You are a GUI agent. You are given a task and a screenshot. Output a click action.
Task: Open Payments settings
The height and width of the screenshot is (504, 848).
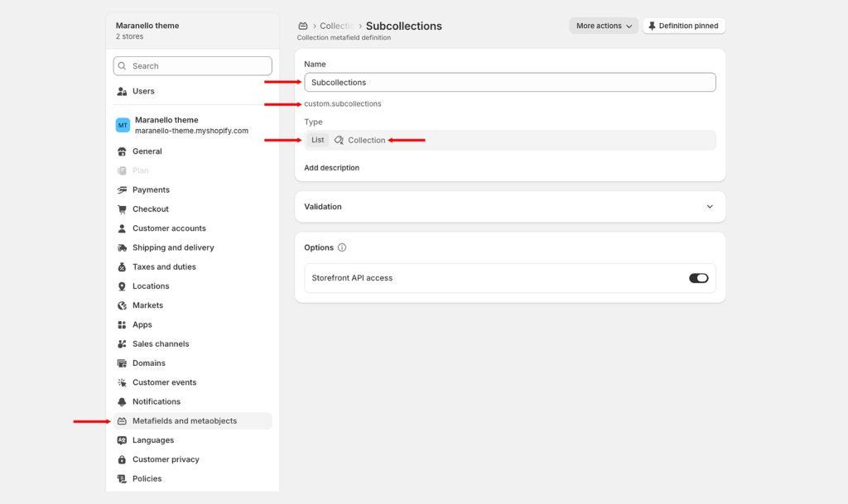tap(192, 190)
